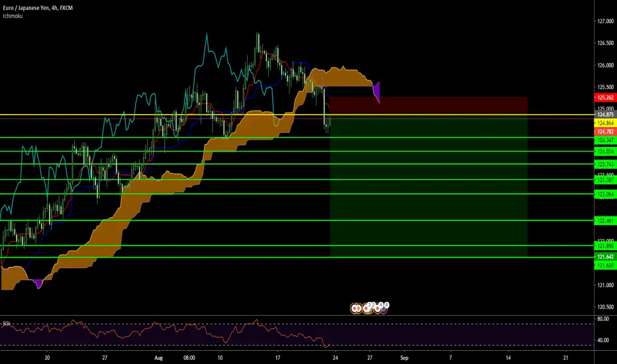Click the red 125.262 stop price label
Screen dimensions: 617x364
click(605, 97)
